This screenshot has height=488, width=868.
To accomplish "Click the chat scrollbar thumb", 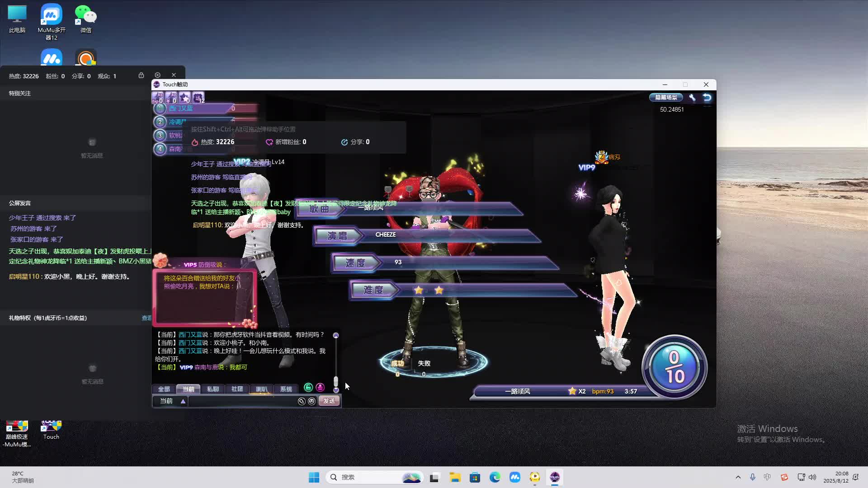I will (x=336, y=382).
